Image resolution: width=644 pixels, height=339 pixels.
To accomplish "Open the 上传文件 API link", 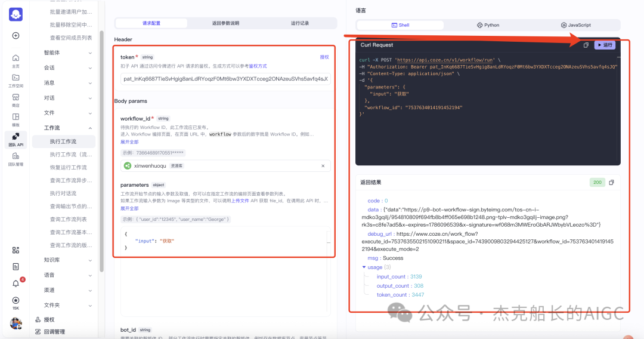I will click(240, 201).
